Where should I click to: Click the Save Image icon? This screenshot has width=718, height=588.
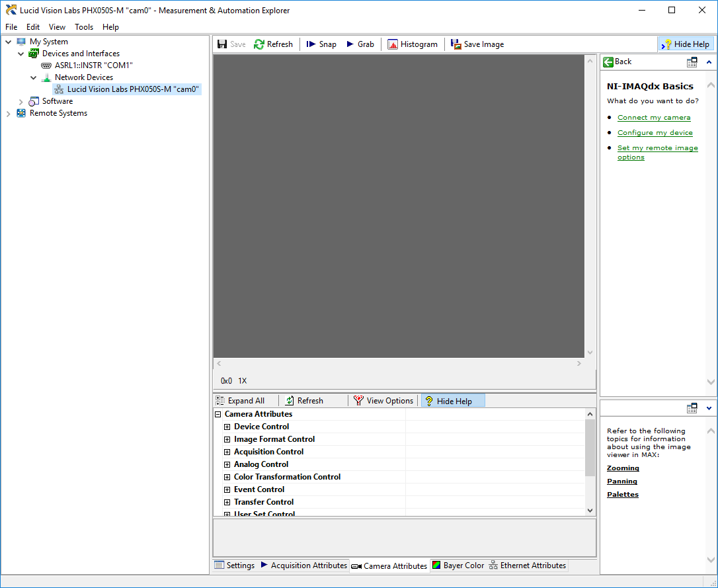(x=456, y=44)
